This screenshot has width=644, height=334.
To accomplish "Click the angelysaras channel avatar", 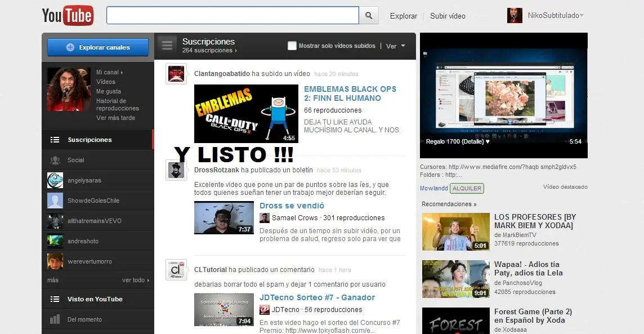I will pos(55,180).
